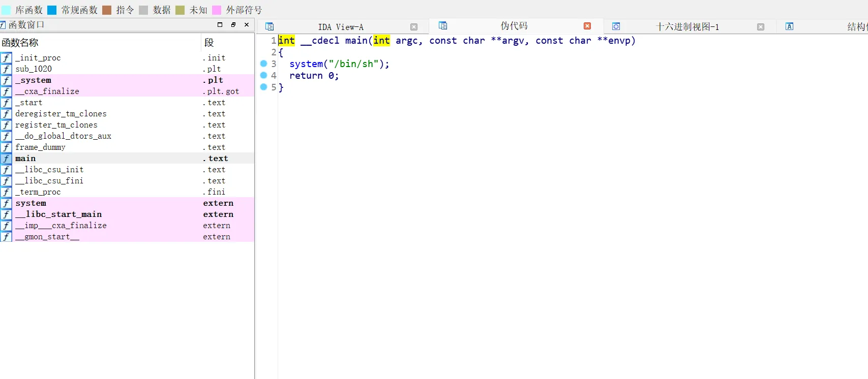The height and width of the screenshot is (379, 868).
Task: Toggle breakpoint dot on line 4
Action: point(263,75)
